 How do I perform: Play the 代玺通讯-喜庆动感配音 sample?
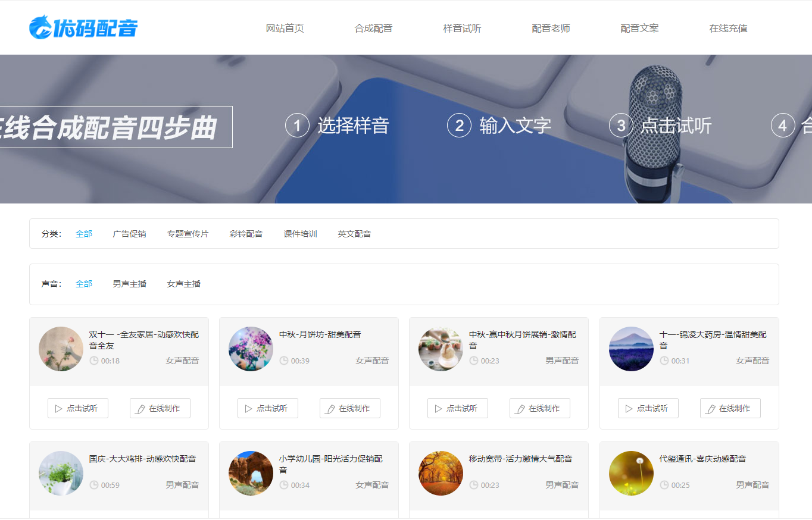point(648,518)
